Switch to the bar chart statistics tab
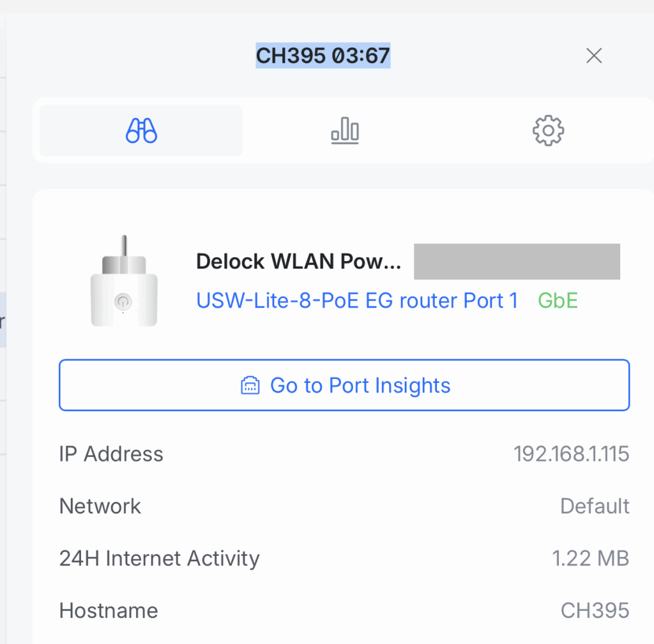The height and width of the screenshot is (644, 654). 345,131
